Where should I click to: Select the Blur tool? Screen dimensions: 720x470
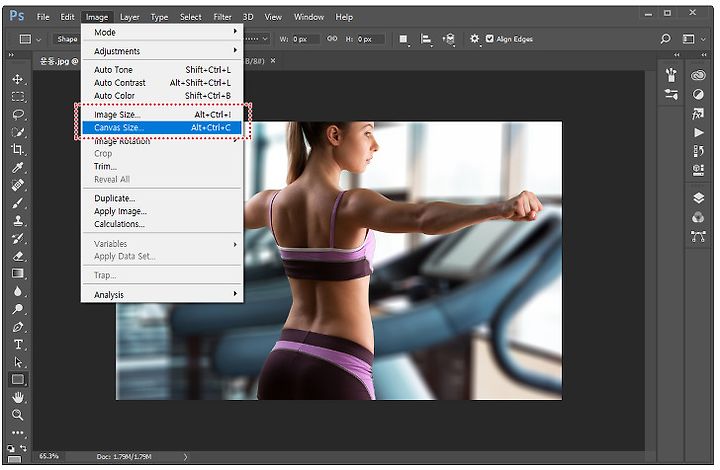coord(17,291)
